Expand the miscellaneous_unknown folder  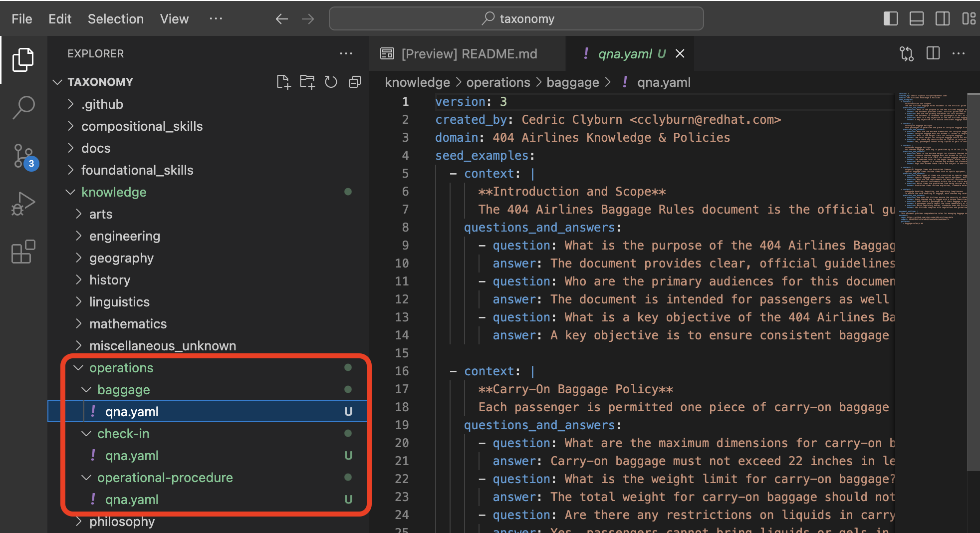coord(79,346)
